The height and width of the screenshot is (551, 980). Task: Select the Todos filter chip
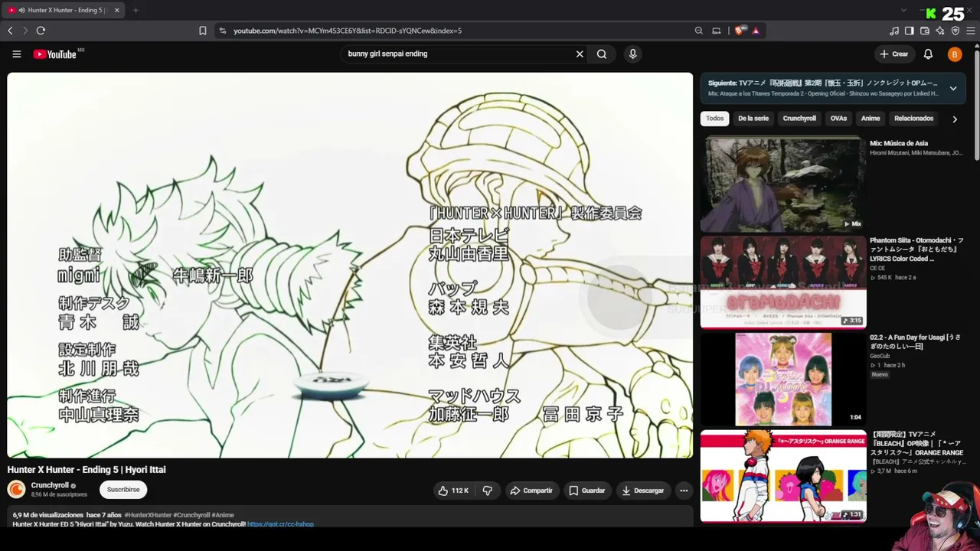715,119
